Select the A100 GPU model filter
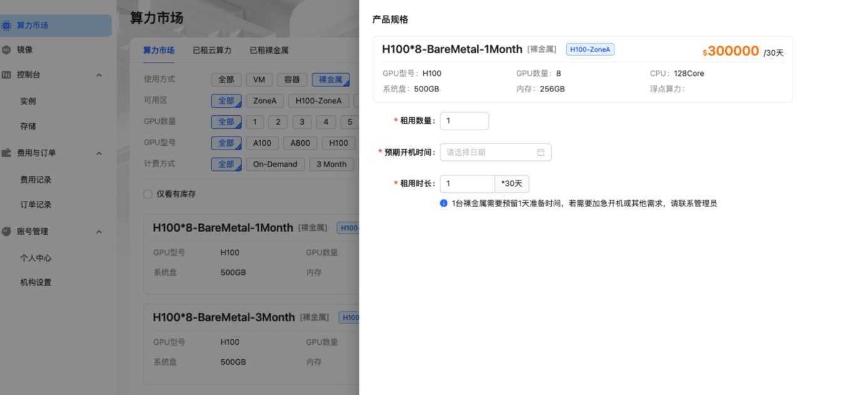This screenshot has width=868, height=395. tap(262, 143)
